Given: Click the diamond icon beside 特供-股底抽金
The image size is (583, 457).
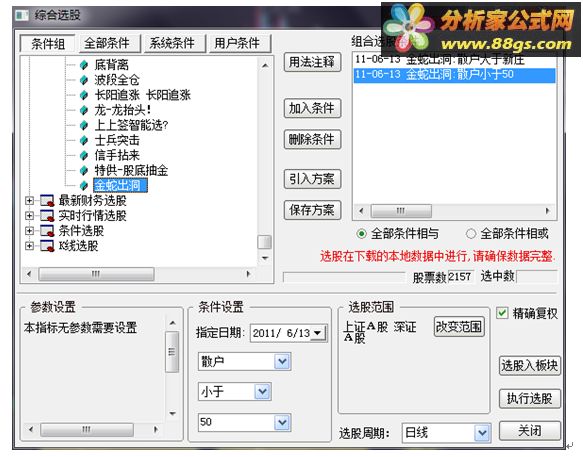Looking at the screenshot, I should tap(84, 170).
